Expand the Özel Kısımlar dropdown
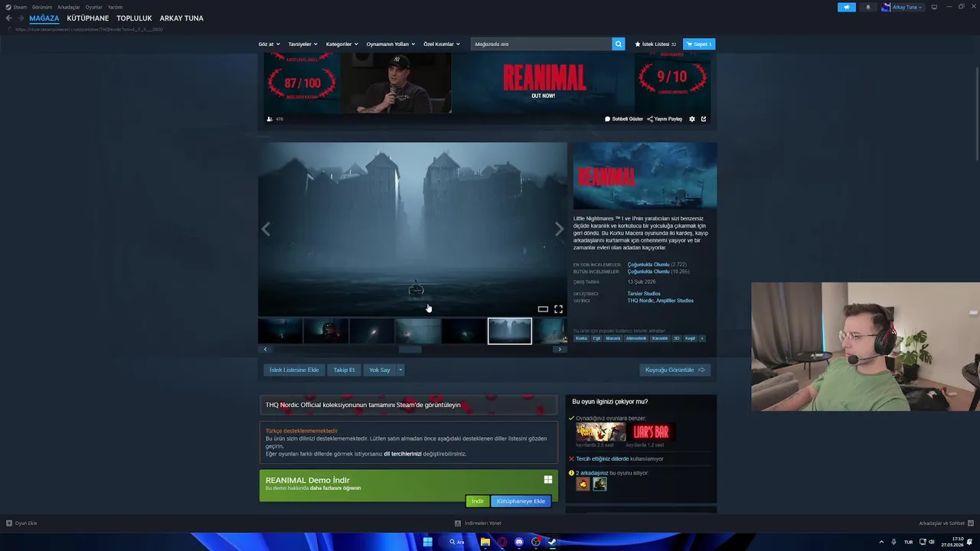Screen dimensions: 980x551 [x=442, y=44]
